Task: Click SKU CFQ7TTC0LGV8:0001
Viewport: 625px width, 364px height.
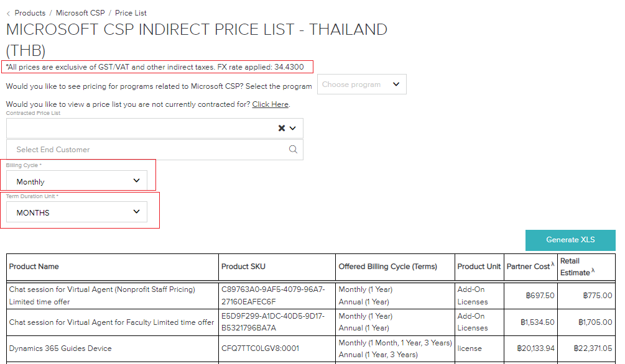Action: pyautogui.click(x=261, y=348)
